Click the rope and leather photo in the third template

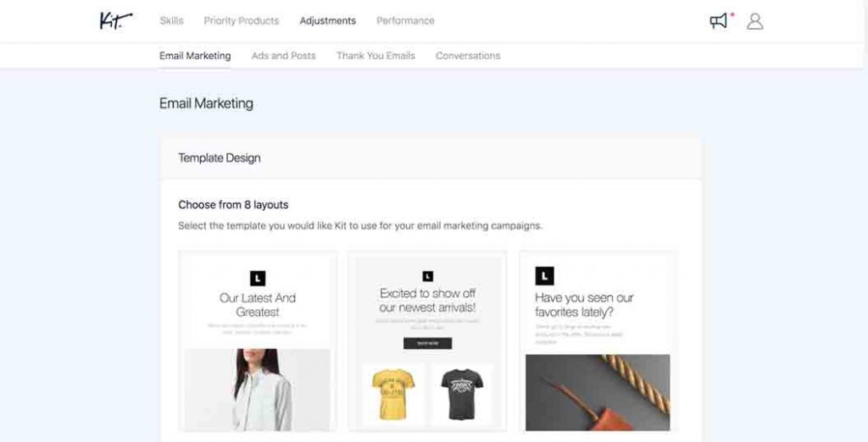pyautogui.click(x=598, y=393)
